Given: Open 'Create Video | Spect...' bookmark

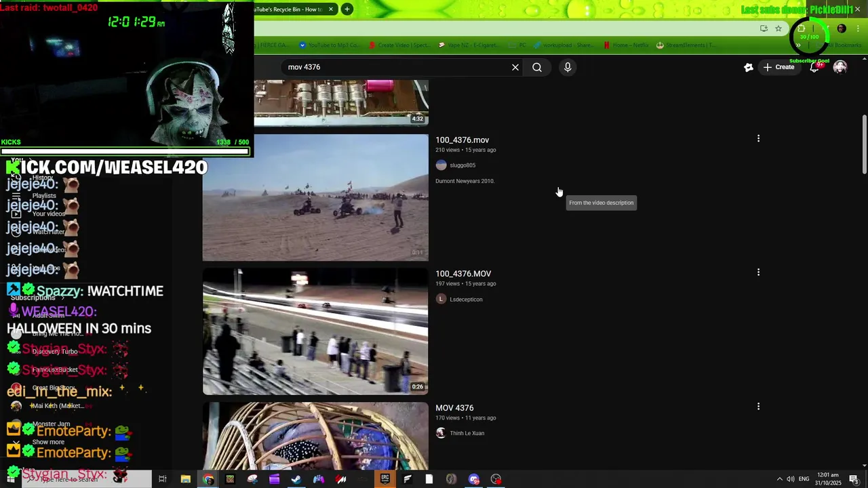Looking at the screenshot, I should tap(399, 45).
